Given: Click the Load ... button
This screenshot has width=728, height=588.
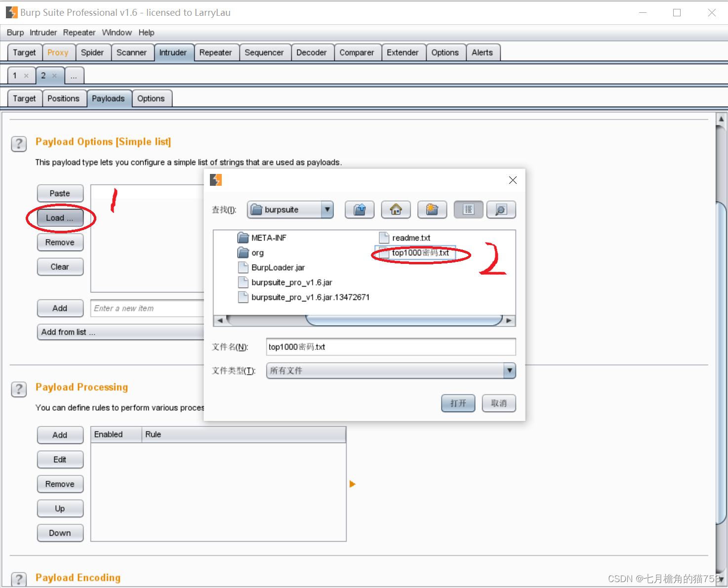Looking at the screenshot, I should [x=60, y=218].
